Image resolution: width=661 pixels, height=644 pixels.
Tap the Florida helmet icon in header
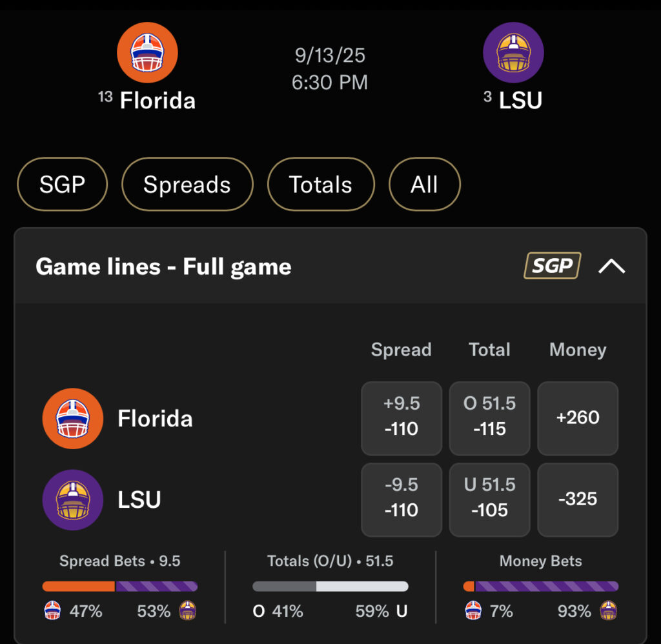pyautogui.click(x=147, y=53)
